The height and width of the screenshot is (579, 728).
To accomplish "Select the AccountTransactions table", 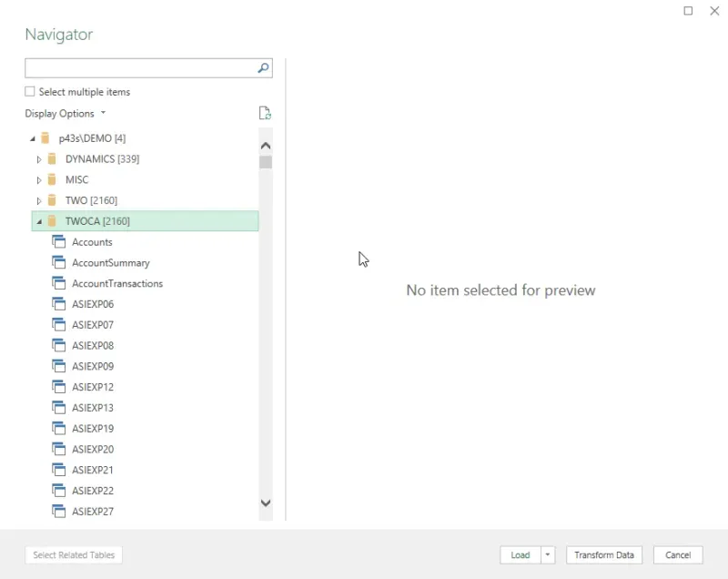I will pos(117,284).
